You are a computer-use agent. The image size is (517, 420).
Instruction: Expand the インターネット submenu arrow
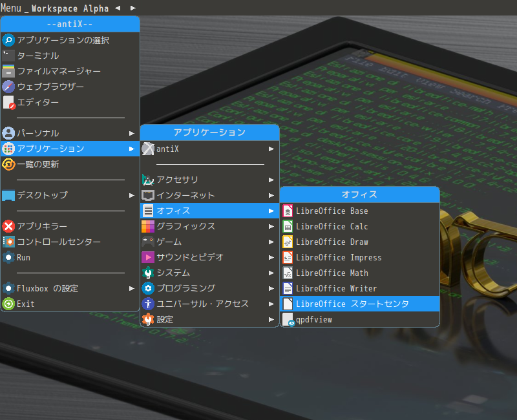pyautogui.click(x=271, y=196)
